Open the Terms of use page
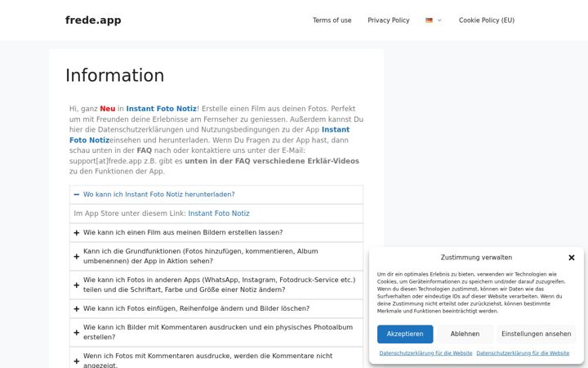588x368 pixels. (332, 20)
